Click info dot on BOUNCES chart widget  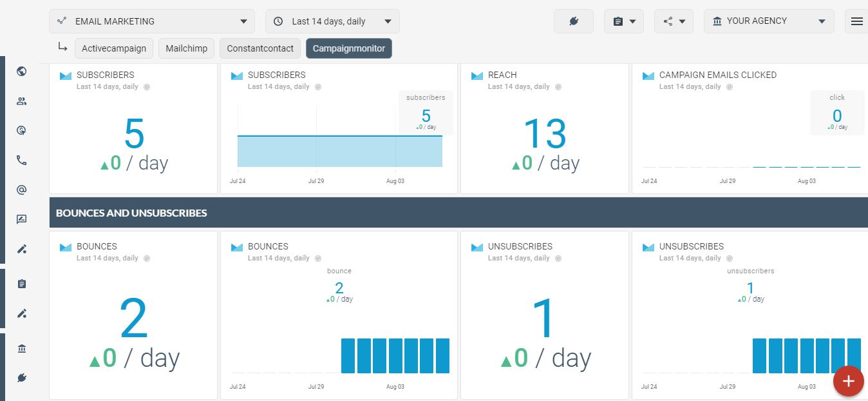pos(318,258)
